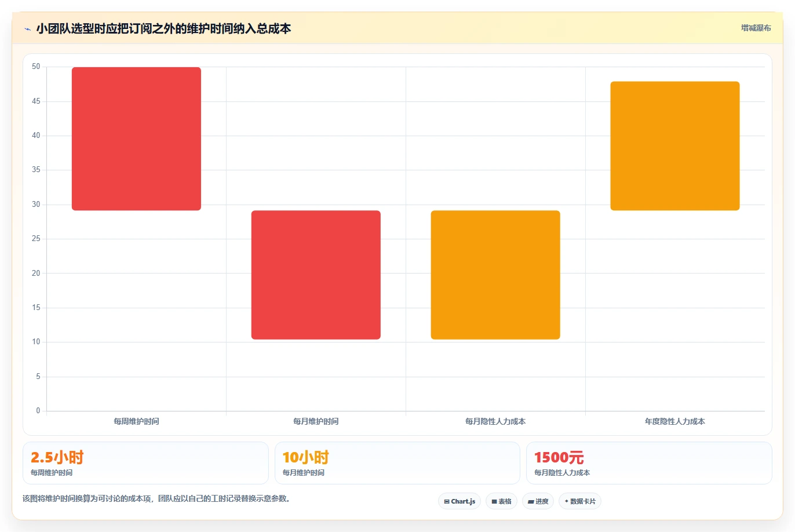Click the 2.5小时 stat card value
This screenshot has width=795, height=532.
pyautogui.click(x=57, y=457)
